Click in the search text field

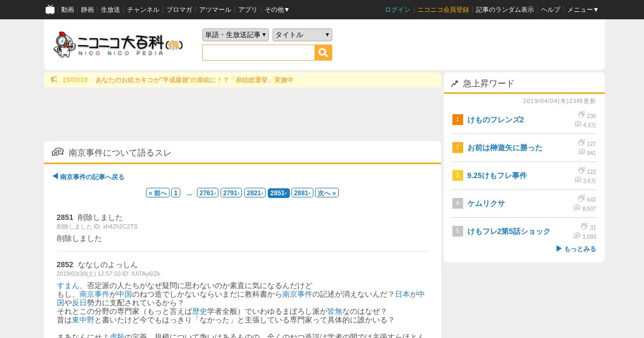click(259, 53)
